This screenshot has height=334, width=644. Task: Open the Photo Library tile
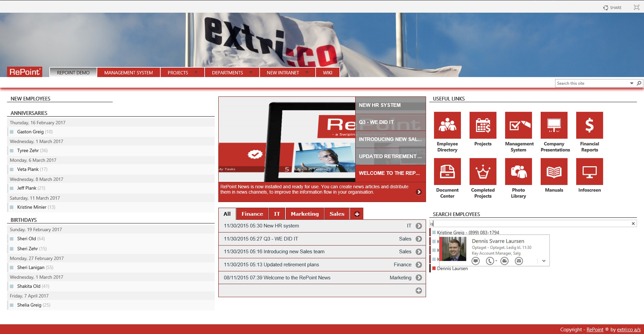point(518,171)
